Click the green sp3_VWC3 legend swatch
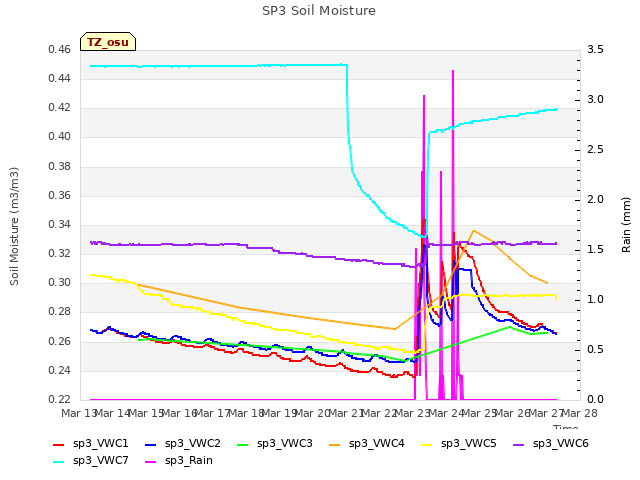Image resolution: width=640 pixels, height=480 pixels. coord(243,444)
